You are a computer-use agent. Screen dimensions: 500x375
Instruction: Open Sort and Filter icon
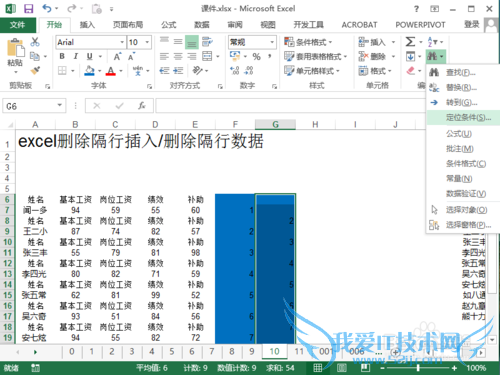[432, 42]
